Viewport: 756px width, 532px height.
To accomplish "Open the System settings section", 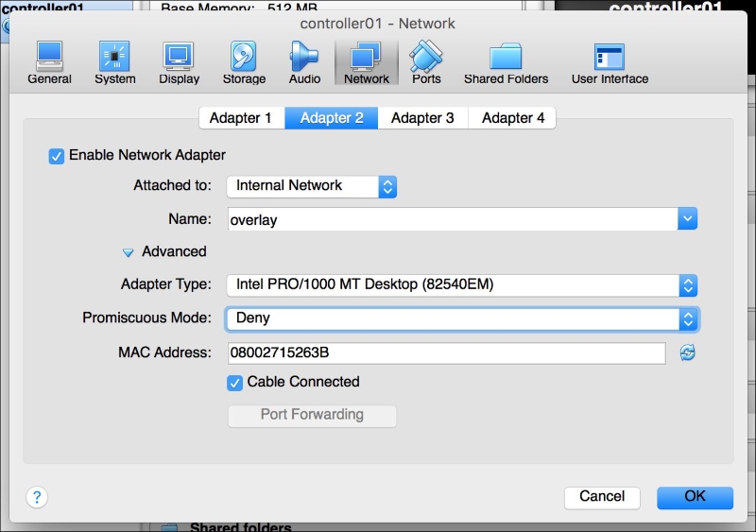I will [114, 63].
